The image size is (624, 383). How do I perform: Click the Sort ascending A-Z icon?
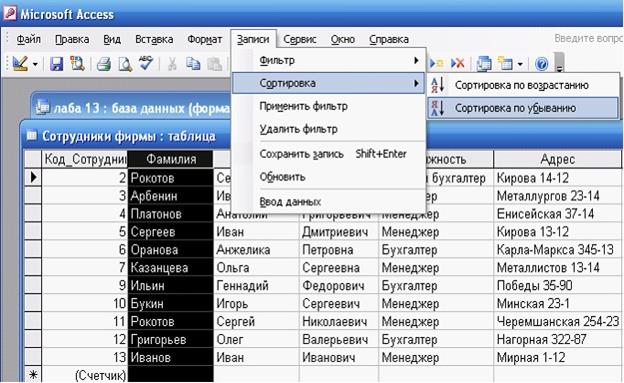click(x=438, y=85)
